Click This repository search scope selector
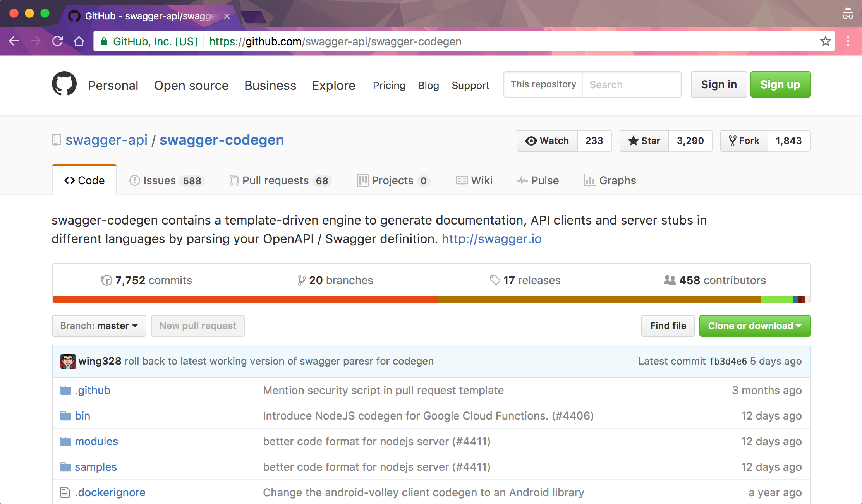Image resolution: width=862 pixels, height=504 pixels. point(543,84)
